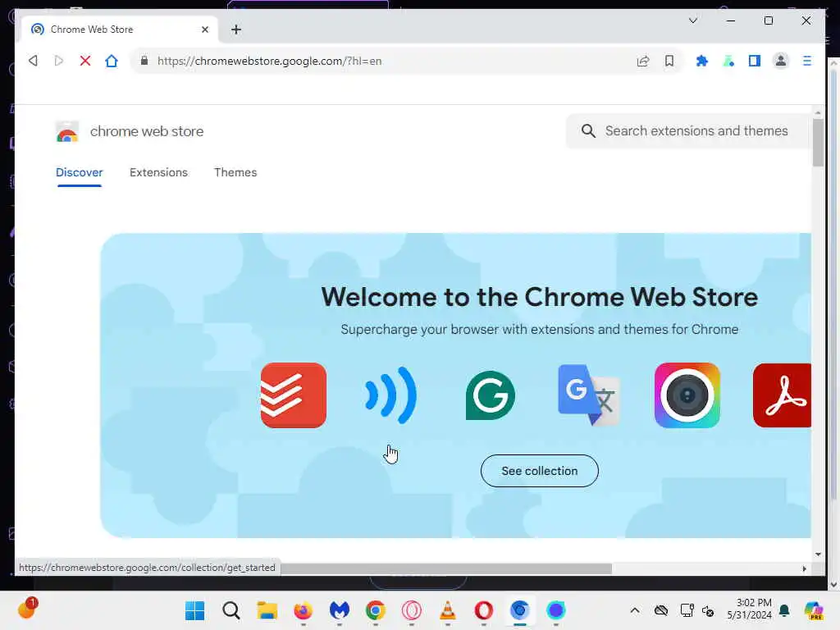This screenshot has width=840, height=630.
Task: Expand the tab search chevron in the title bar
Action: [x=692, y=21]
